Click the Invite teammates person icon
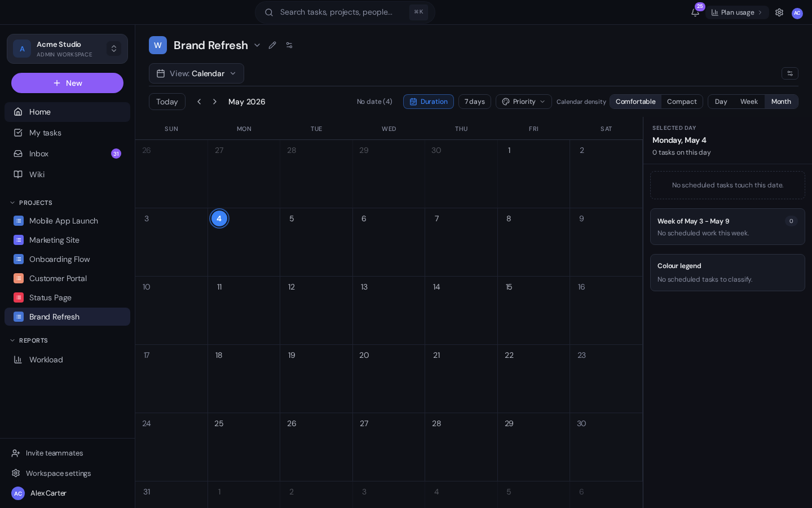Screen dimensions: 812x508 16,453
